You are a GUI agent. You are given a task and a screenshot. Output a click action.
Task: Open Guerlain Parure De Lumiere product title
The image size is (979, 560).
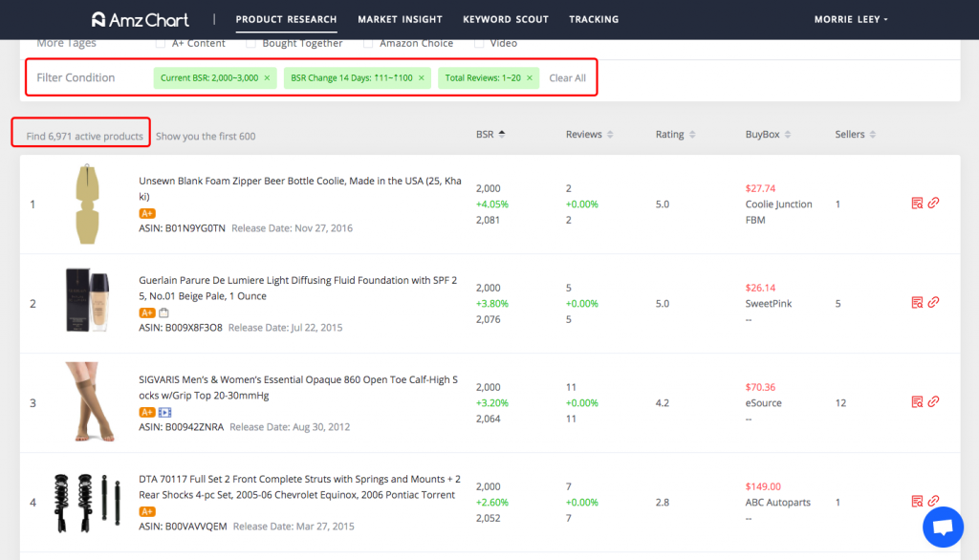pos(298,288)
